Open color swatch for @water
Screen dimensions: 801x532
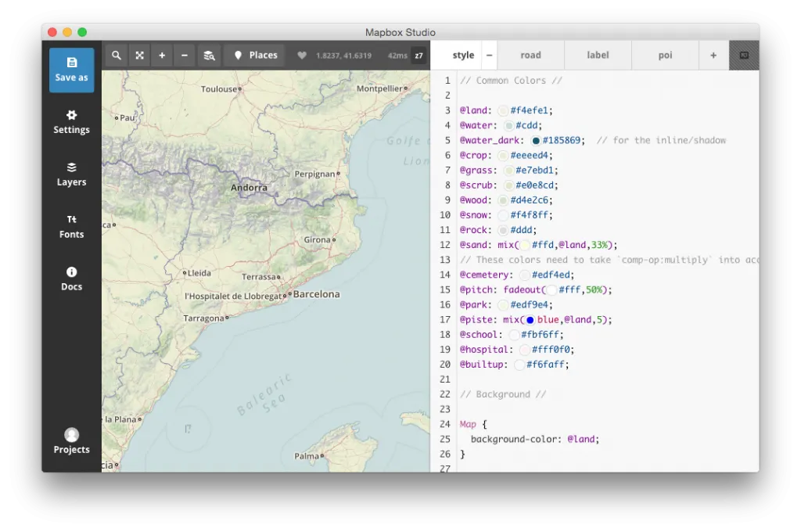click(x=508, y=125)
